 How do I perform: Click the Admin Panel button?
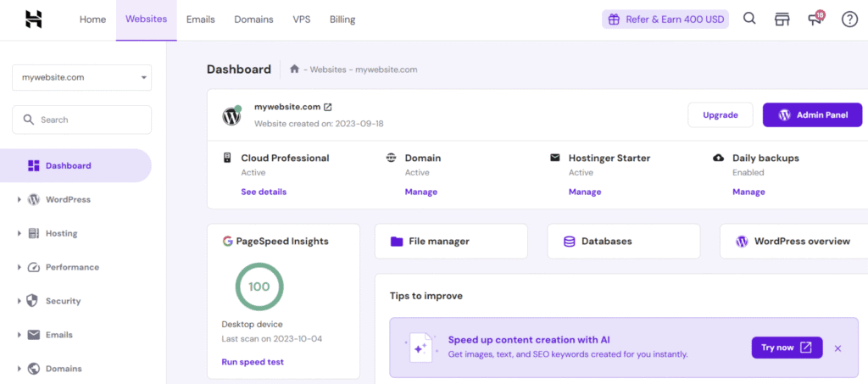(812, 115)
